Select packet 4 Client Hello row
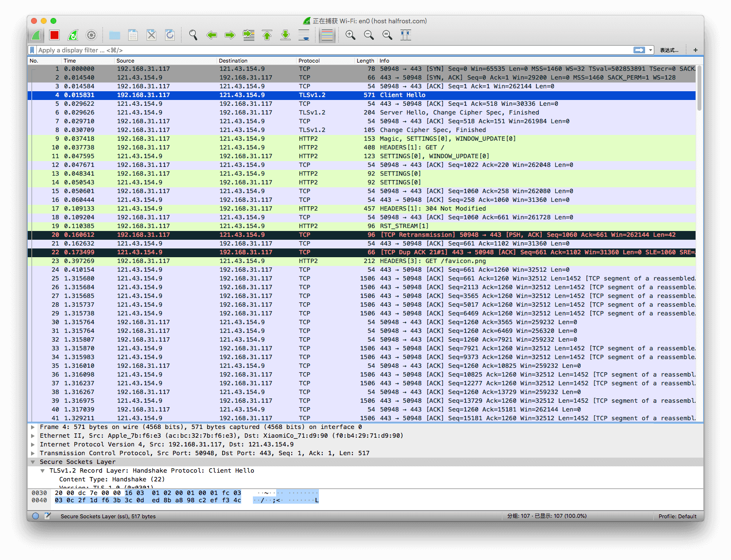The height and width of the screenshot is (560, 731). coord(362,95)
